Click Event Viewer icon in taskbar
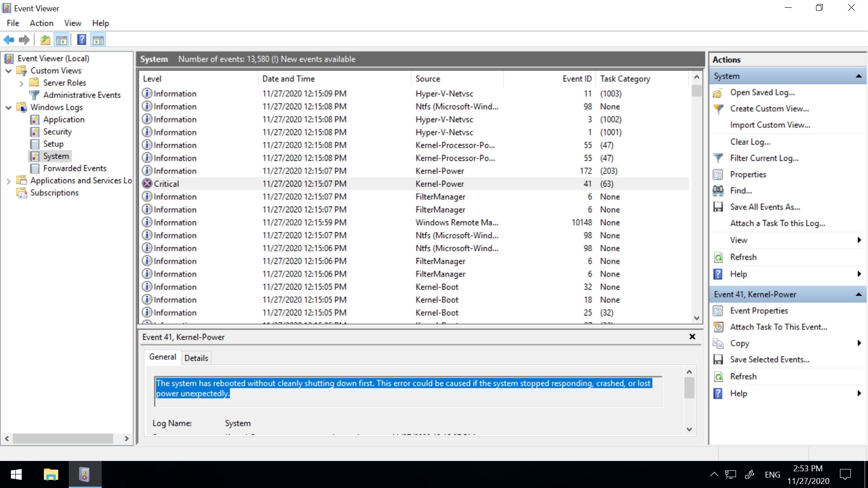The image size is (868, 488). click(85, 474)
